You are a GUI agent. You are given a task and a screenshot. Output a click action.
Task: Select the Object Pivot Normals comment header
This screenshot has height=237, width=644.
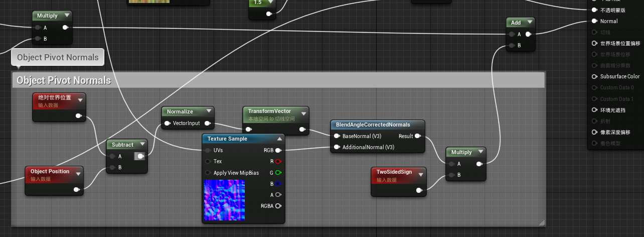tap(278, 80)
